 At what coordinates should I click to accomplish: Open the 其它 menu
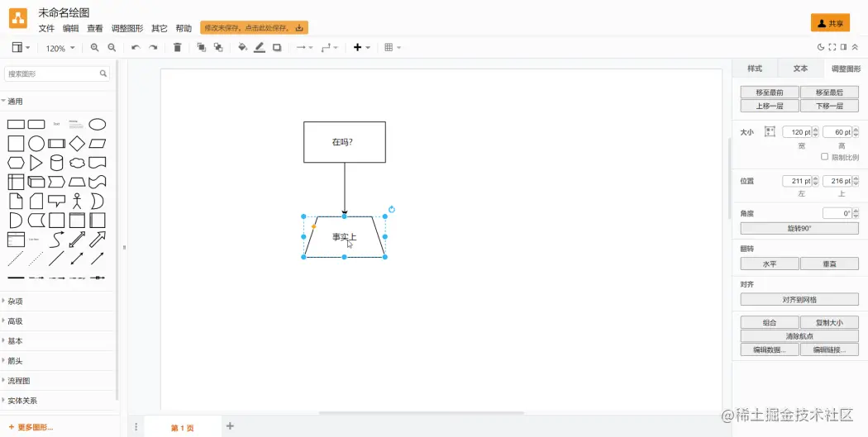tap(160, 28)
